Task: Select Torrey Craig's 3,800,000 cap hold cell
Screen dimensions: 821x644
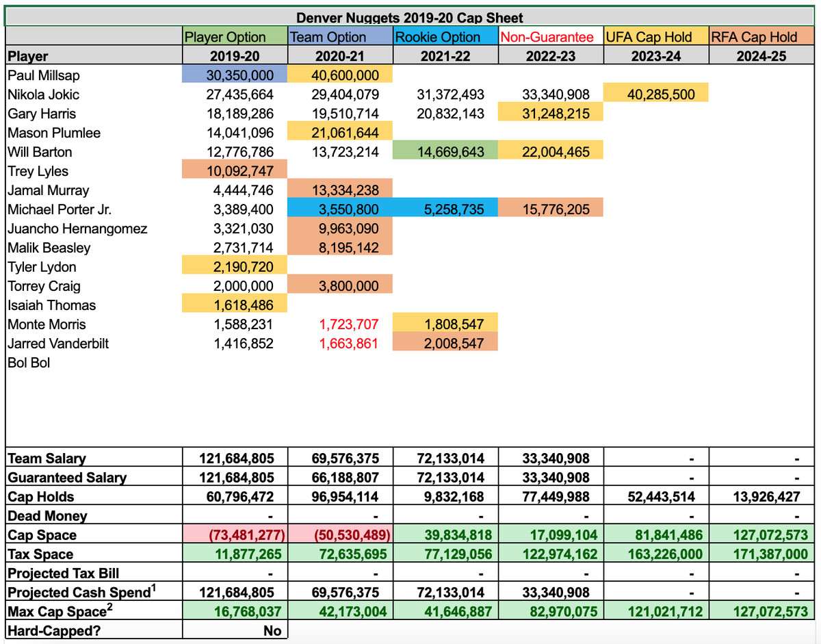Action: 340,285
